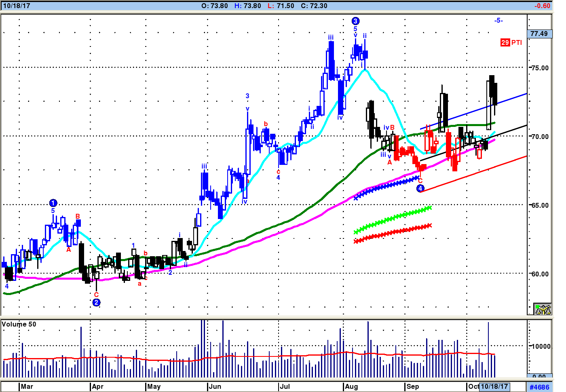Viewport: 566px width, 392px height.
Task: Click the Jun month label
Action: pos(215,386)
